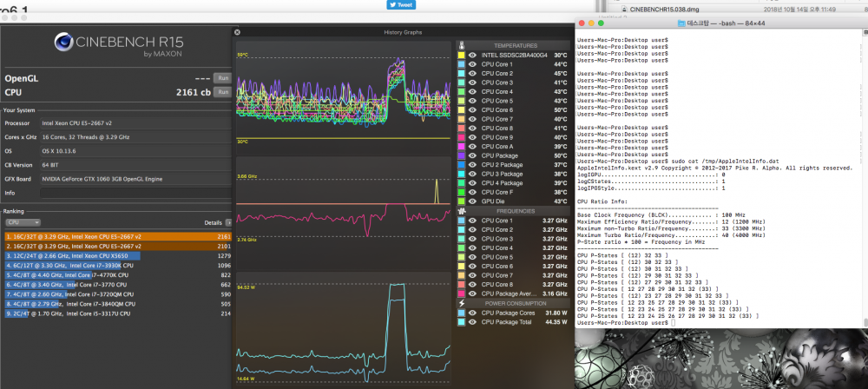This screenshot has width=868, height=389.
Task: Click color swatch for CPU Package Total
Action: coord(462,321)
